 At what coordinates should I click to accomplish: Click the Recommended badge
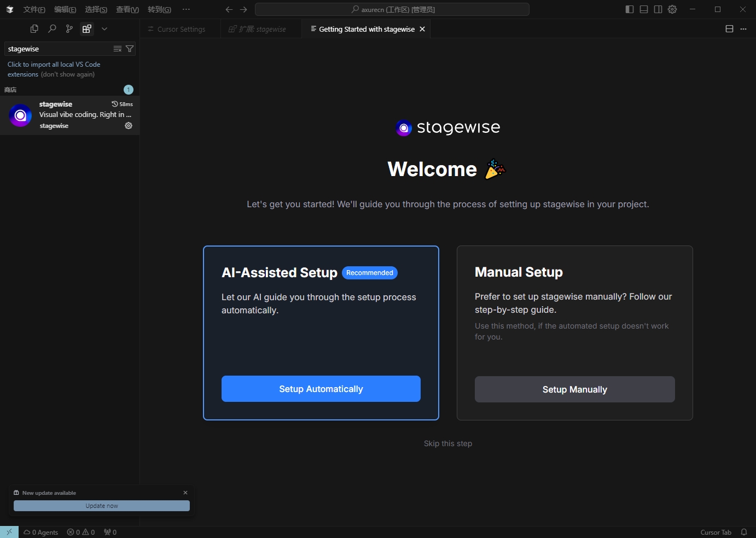pyautogui.click(x=370, y=273)
